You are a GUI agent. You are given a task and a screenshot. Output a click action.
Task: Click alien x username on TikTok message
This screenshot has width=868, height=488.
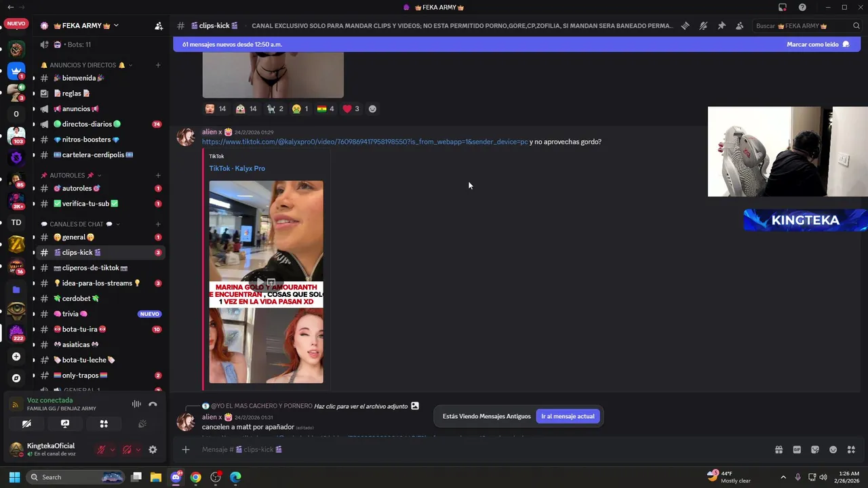(212, 132)
